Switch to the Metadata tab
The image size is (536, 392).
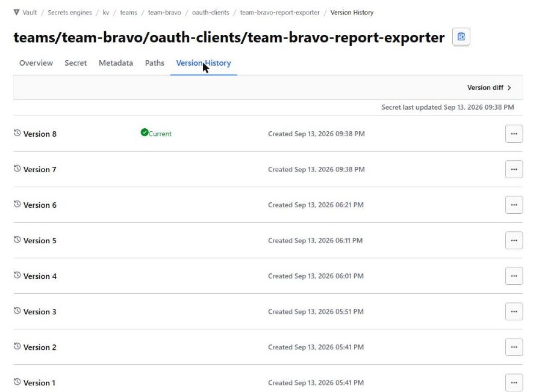point(116,63)
